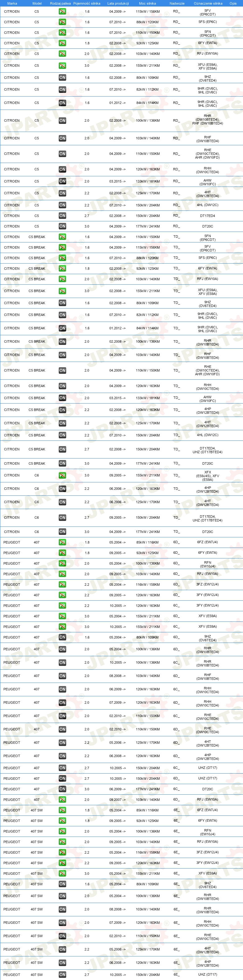Click diesel icon in C5 Break 4HP 120kW row
Image resolution: width=243 pixels, height=980 pixels.
[x=62, y=410]
